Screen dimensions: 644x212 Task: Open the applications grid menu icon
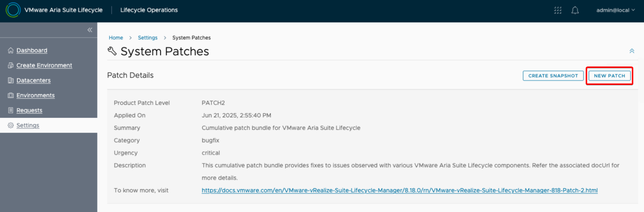557,10
